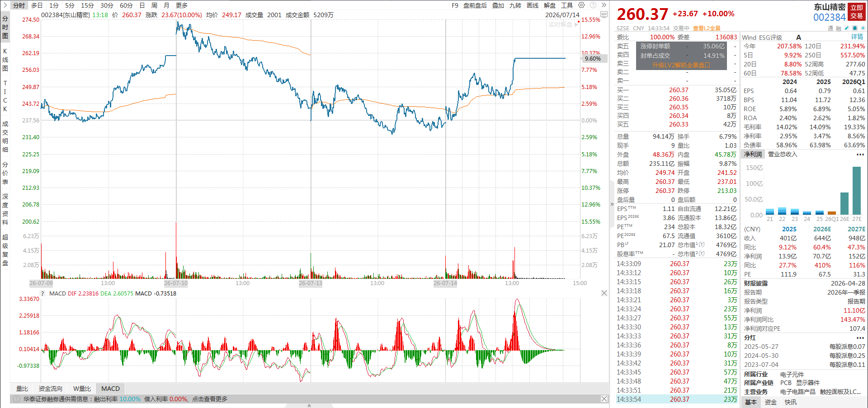The height and width of the screenshot is (408, 868).
Task: Open the 查看L2全景 link
Action: coord(707,28)
